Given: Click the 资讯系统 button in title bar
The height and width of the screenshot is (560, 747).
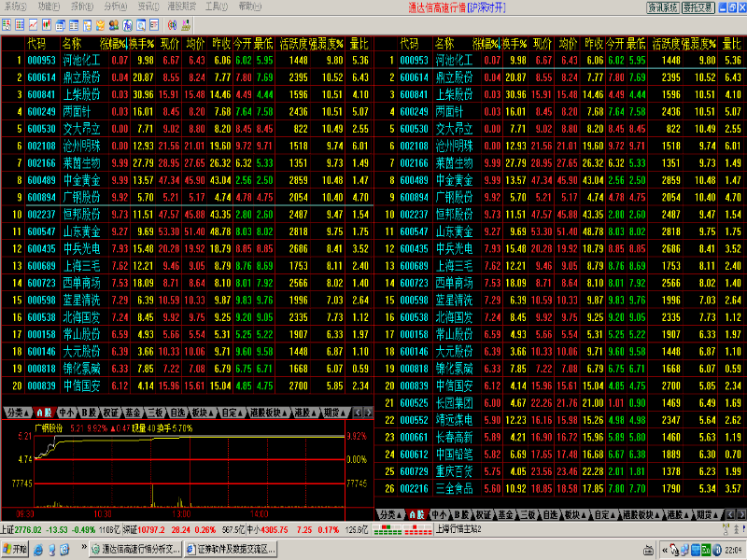Looking at the screenshot, I should click(663, 7).
